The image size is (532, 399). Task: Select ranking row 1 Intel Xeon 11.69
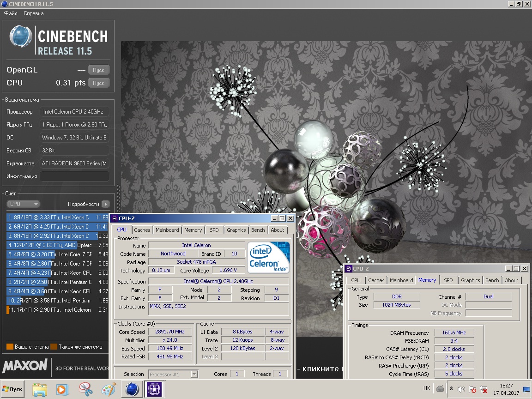(57, 218)
